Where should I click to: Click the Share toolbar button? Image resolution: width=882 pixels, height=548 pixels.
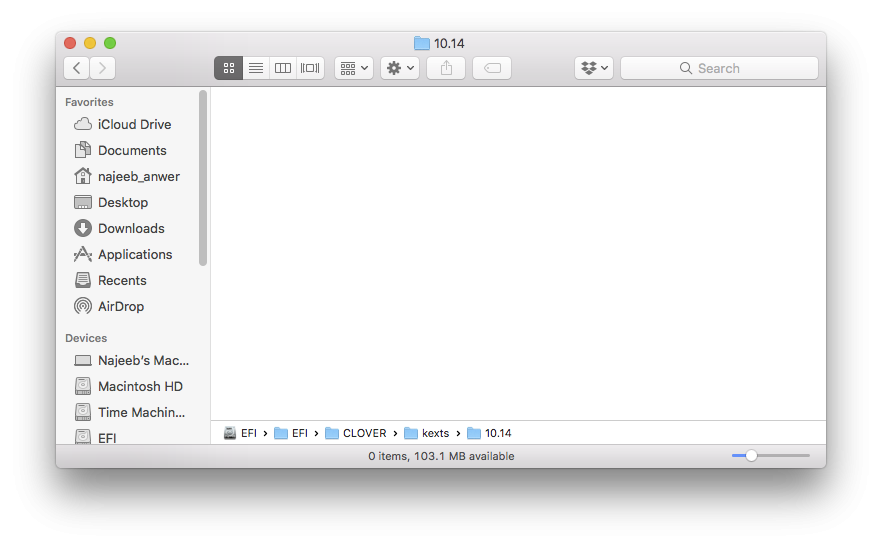click(x=446, y=68)
